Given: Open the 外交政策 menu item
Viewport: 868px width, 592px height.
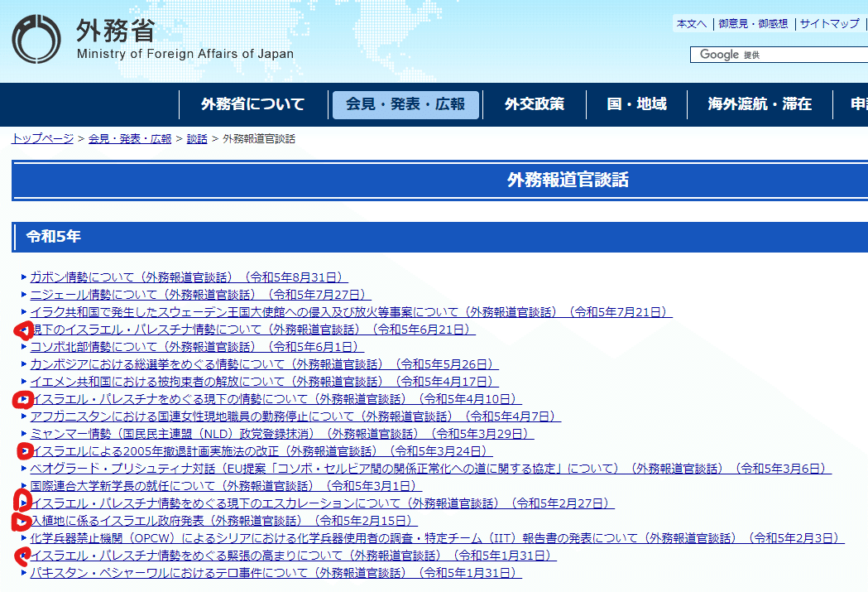Looking at the screenshot, I should tap(535, 104).
